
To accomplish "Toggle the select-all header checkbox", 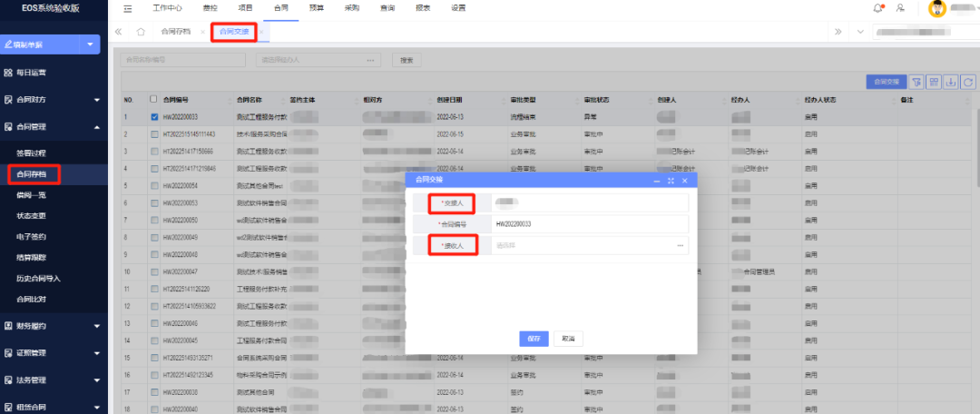I will (153, 99).
